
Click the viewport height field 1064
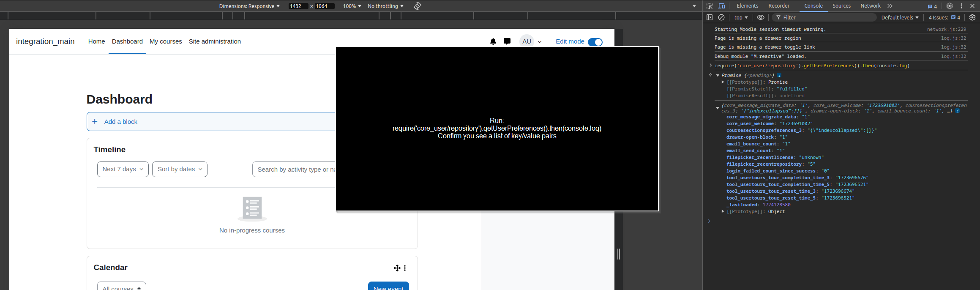point(325,6)
